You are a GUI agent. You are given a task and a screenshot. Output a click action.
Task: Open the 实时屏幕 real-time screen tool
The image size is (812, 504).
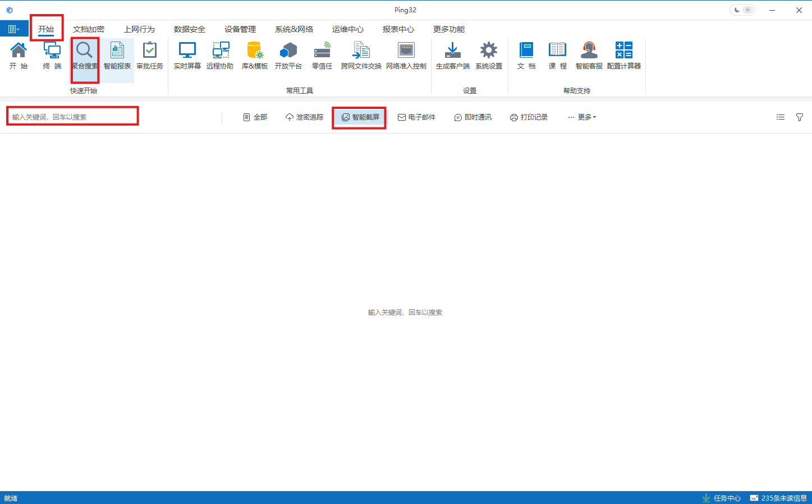[187, 55]
